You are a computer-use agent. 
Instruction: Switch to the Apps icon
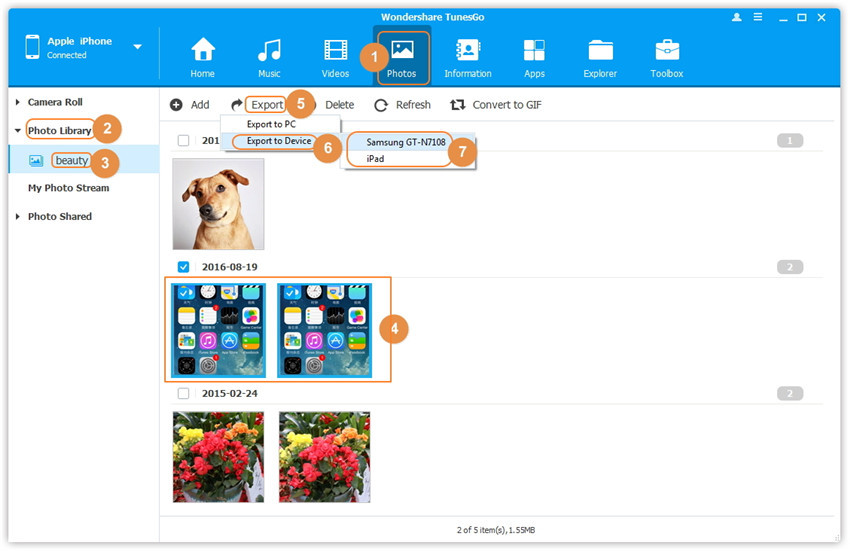click(534, 51)
